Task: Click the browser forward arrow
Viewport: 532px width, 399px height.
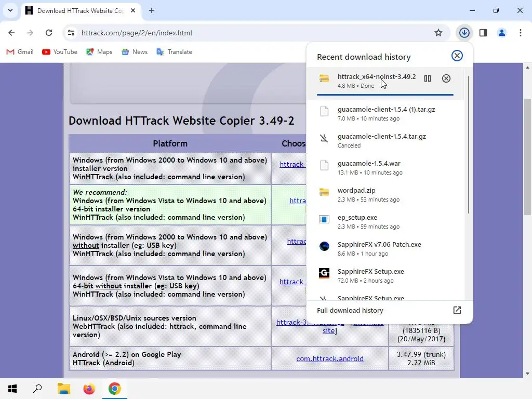Action: click(x=30, y=33)
